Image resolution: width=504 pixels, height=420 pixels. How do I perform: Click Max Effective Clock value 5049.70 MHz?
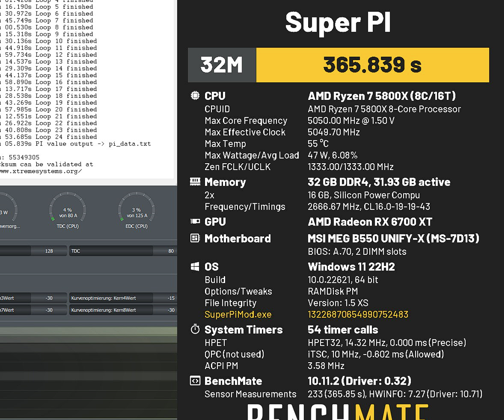tap(334, 132)
